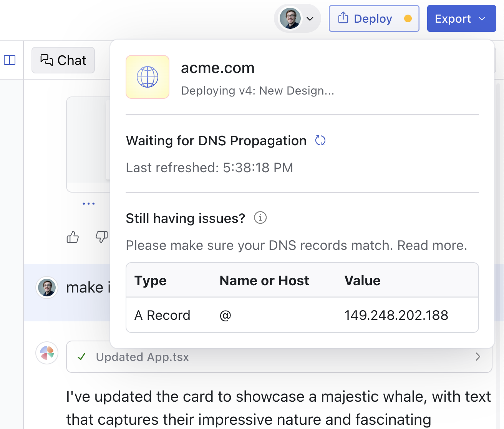Select the 149.248.202.188 value cell

tap(396, 315)
